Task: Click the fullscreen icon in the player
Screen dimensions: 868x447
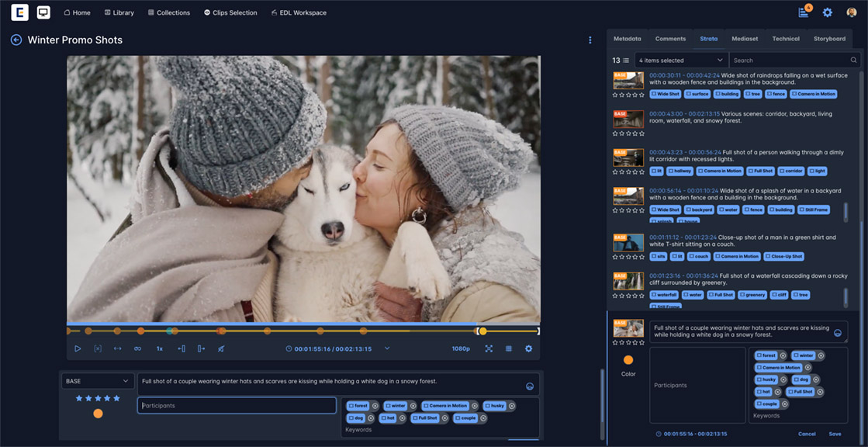Action: tap(489, 348)
